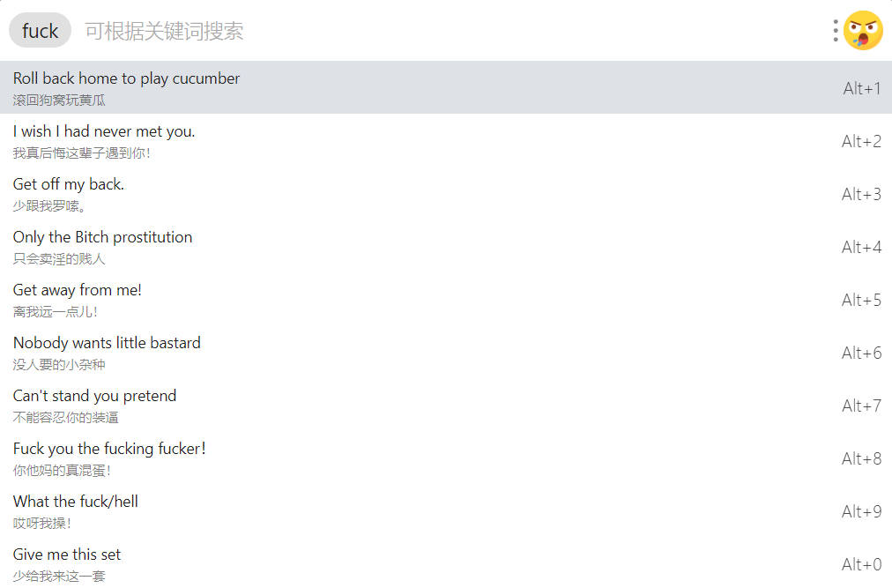Viewport: 892px width, 588px height.
Task: Click Chinese subtitle '我真后悔这辈子遇到你!'
Action: tap(81, 153)
